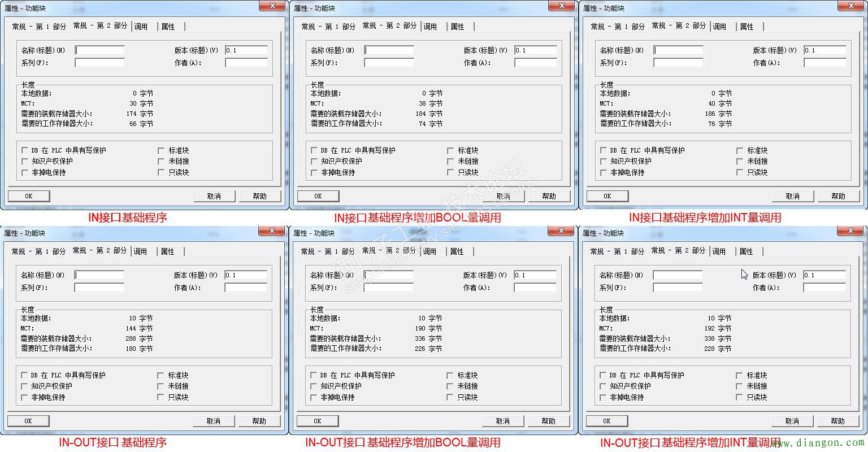Viewport: 868px width, 452px height.
Task: Click the 180 字节 work memory value
Action: (139, 349)
